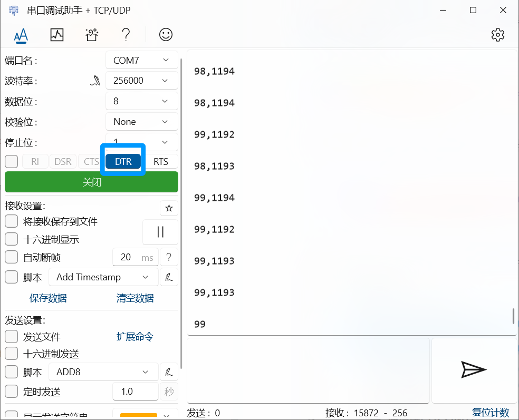Click the star icon beside receive settings
The image size is (519, 420).
(169, 208)
